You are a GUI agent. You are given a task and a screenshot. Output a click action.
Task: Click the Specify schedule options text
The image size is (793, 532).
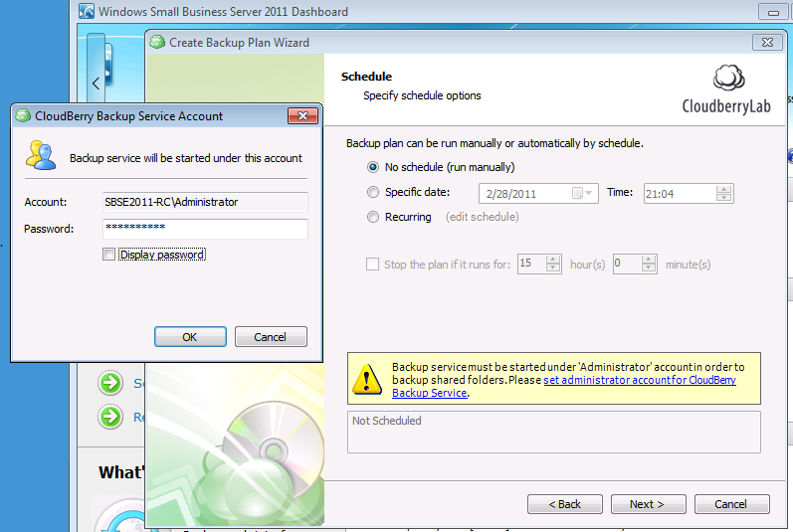click(422, 95)
